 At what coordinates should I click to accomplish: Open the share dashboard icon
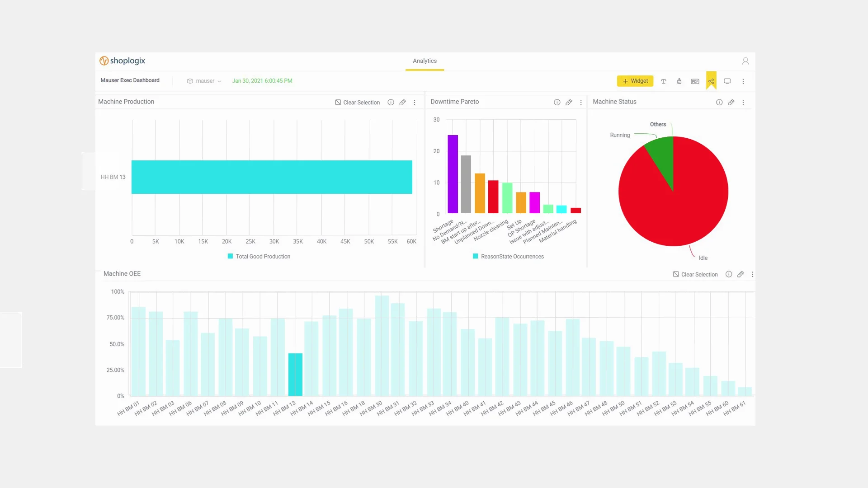pos(711,81)
